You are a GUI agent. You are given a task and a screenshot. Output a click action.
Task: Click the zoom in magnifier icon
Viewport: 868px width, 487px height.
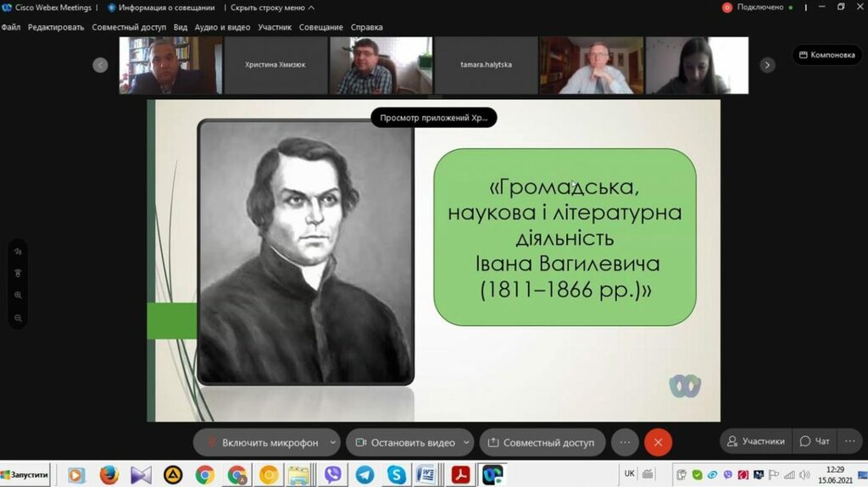click(18, 296)
